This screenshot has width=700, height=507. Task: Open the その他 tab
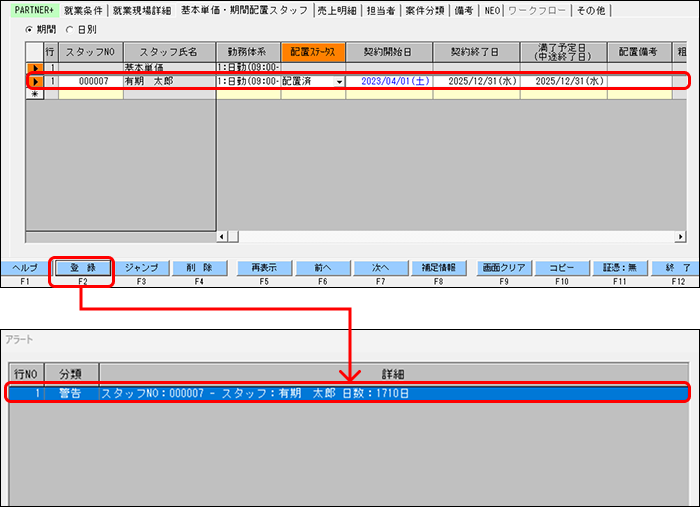click(x=591, y=10)
